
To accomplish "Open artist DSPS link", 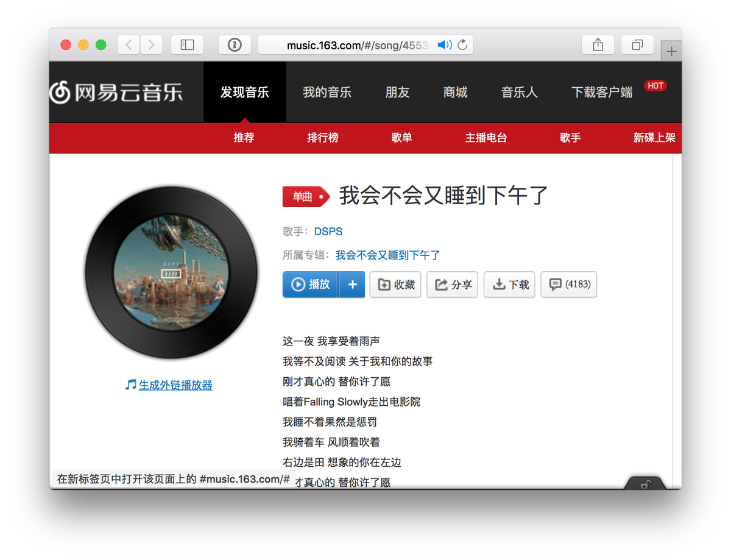I will (x=328, y=232).
